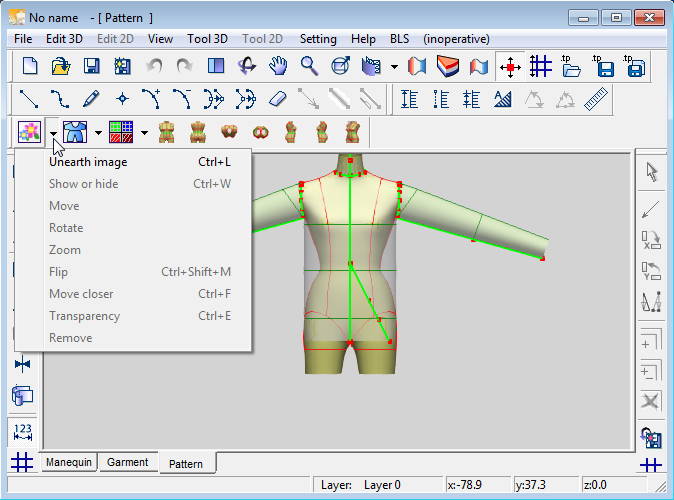Open the Tool 3D menu
The height and width of the screenshot is (500, 674).
tap(210, 39)
